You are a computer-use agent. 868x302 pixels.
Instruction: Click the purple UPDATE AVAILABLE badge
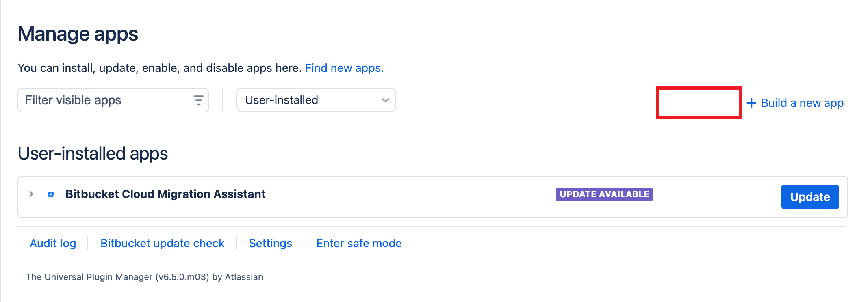pos(604,194)
